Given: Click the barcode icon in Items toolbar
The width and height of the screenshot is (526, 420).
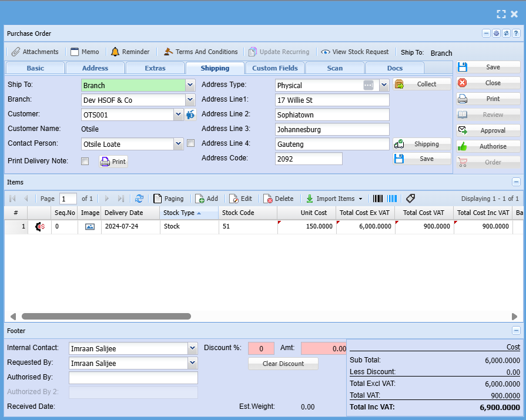Looking at the screenshot, I should tap(377, 199).
